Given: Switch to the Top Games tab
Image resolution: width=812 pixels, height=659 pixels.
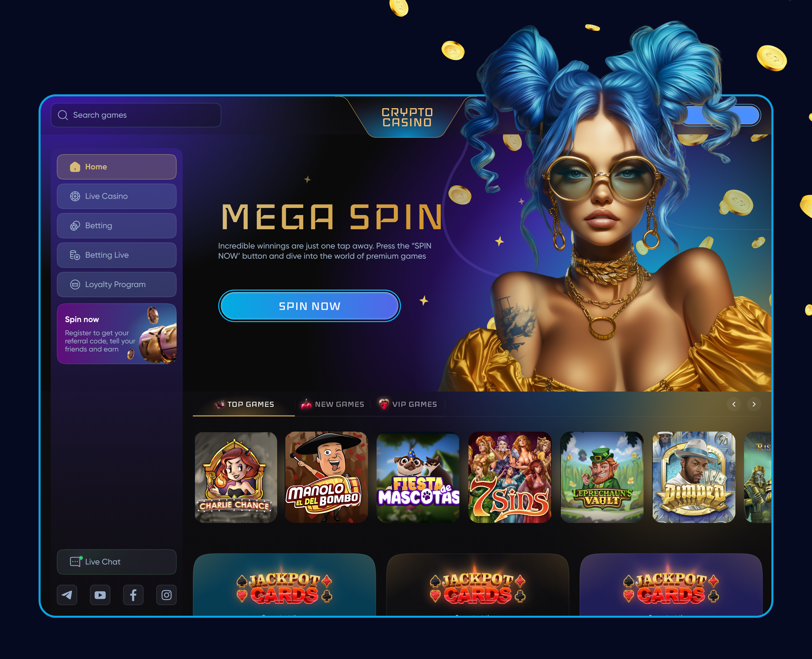Looking at the screenshot, I should click(x=244, y=404).
